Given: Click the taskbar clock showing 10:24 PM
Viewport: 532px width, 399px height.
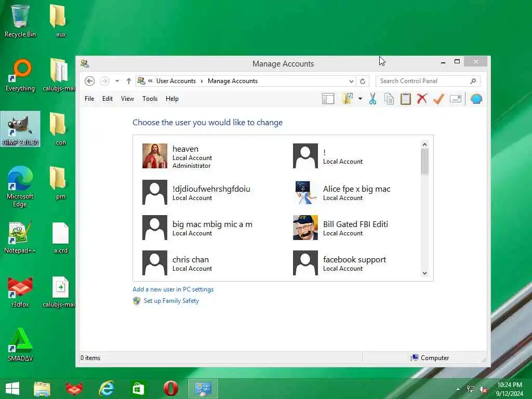Looking at the screenshot, I should pos(509,389).
